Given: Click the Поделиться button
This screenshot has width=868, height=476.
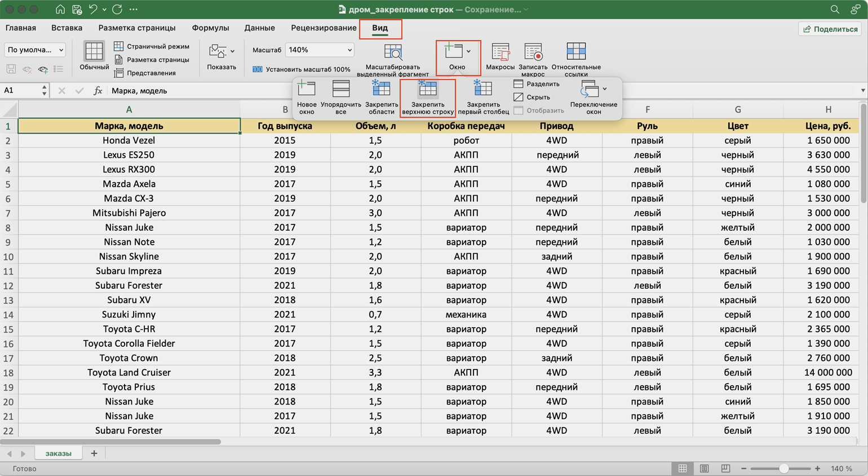Looking at the screenshot, I should [x=830, y=29].
